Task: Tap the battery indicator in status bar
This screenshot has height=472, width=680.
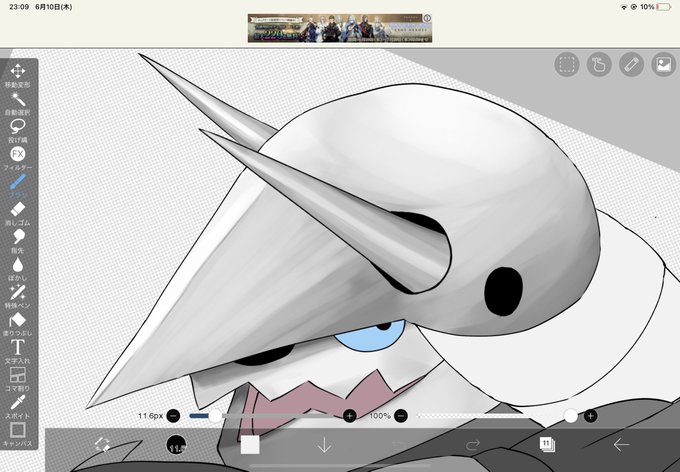Action: coord(664,7)
